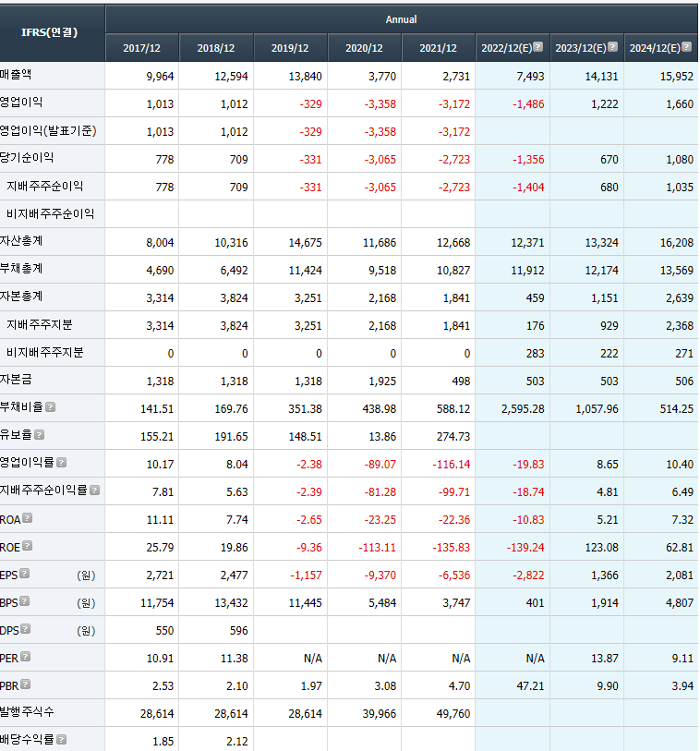Click the 영업이익률 value -116.14

tap(451, 465)
